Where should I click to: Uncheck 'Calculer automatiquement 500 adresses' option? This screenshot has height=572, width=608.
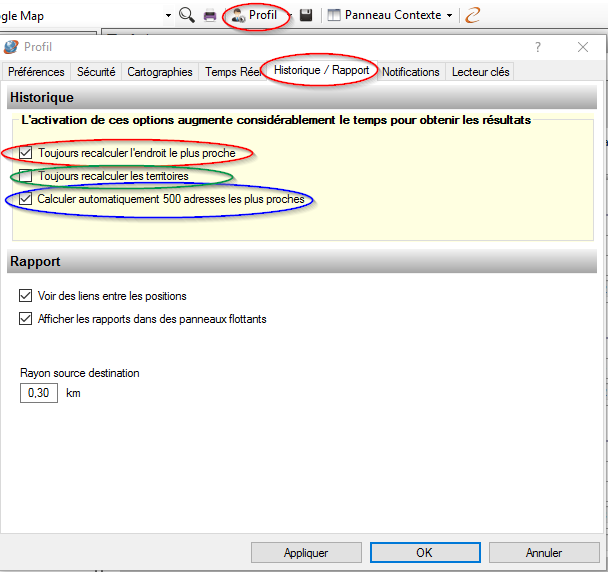[x=26, y=199]
